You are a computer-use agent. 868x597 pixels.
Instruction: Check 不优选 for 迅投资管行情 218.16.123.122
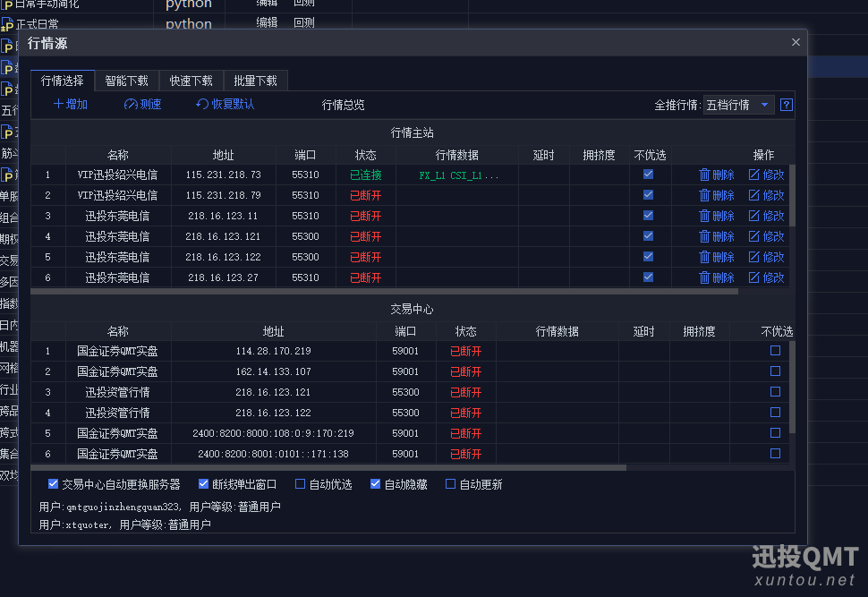(775, 412)
